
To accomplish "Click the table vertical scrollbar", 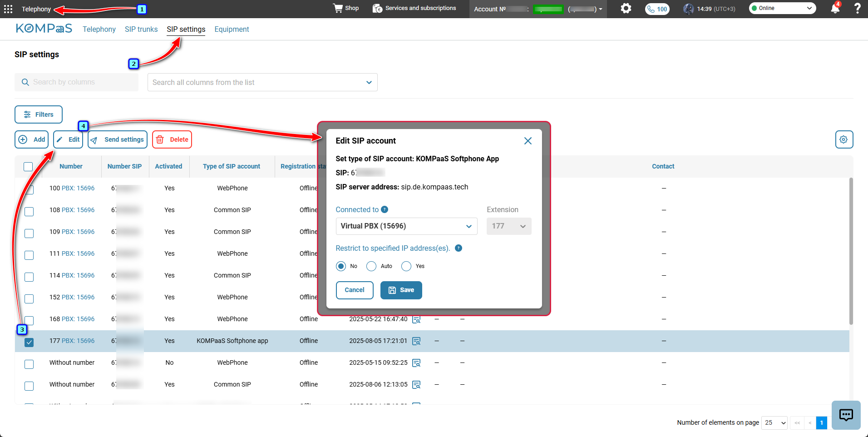I will pyautogui.click(x=851, y=251).
